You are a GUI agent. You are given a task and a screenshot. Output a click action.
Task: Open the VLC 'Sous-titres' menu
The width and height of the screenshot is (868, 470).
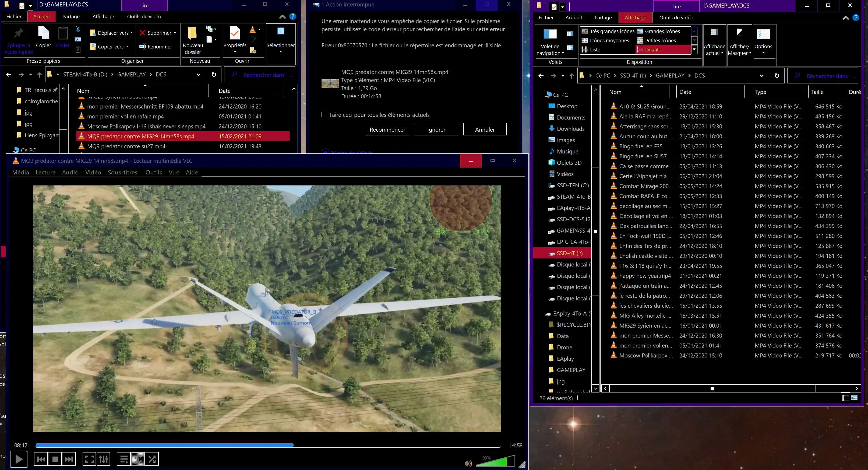pos(122,172)
